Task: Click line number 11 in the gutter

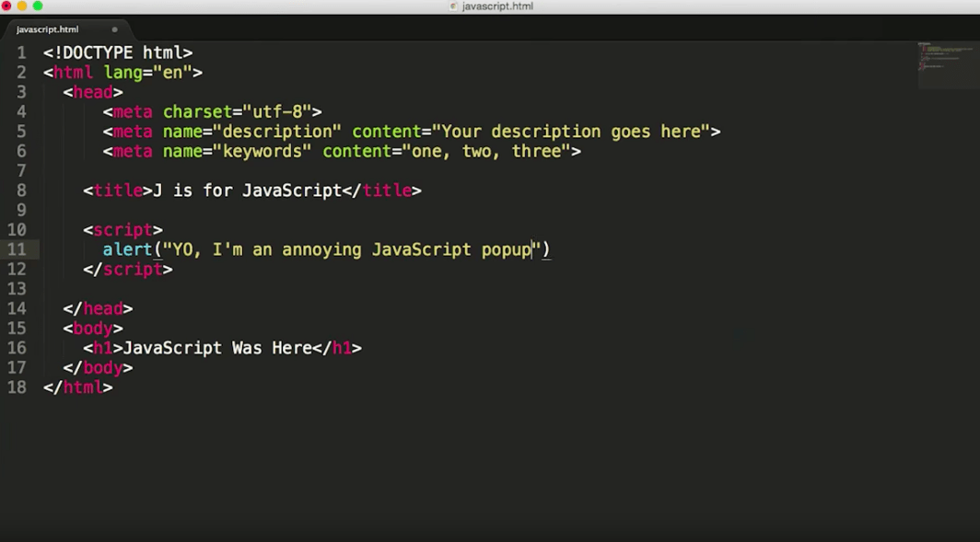Action: (x=17, y=249)
